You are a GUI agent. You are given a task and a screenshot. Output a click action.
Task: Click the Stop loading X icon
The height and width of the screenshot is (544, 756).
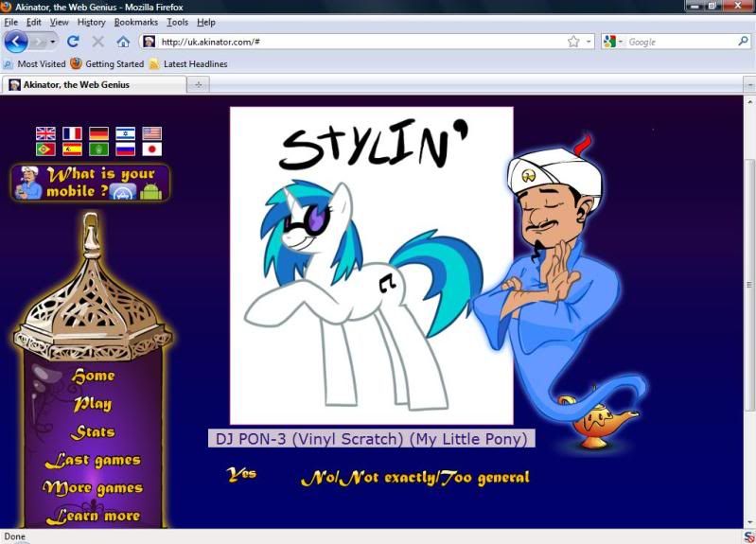(x=97, y=42)
